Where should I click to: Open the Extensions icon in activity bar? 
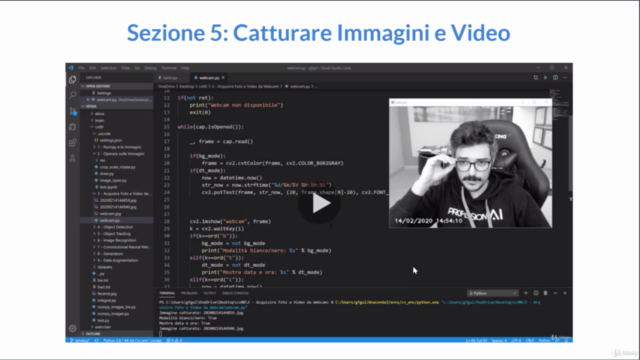pos(73,142)
